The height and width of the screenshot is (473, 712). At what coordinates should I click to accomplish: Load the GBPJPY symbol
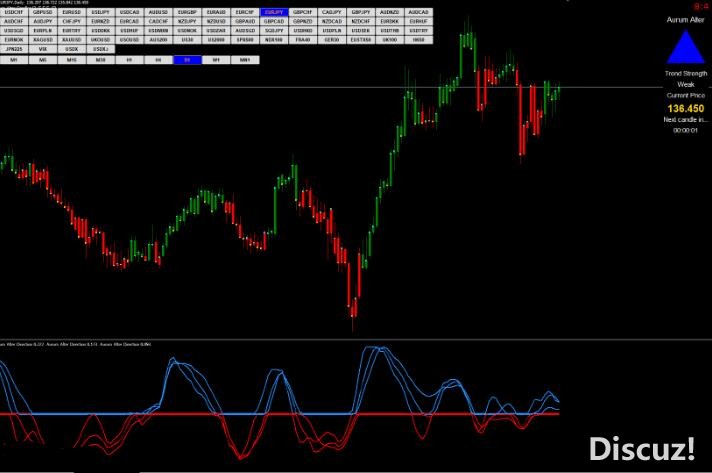point(361,12)
